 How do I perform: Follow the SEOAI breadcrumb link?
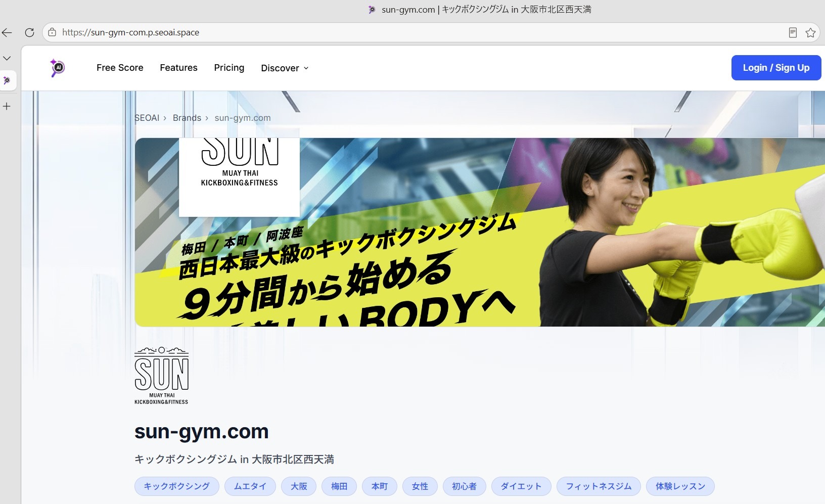(147, 118)
